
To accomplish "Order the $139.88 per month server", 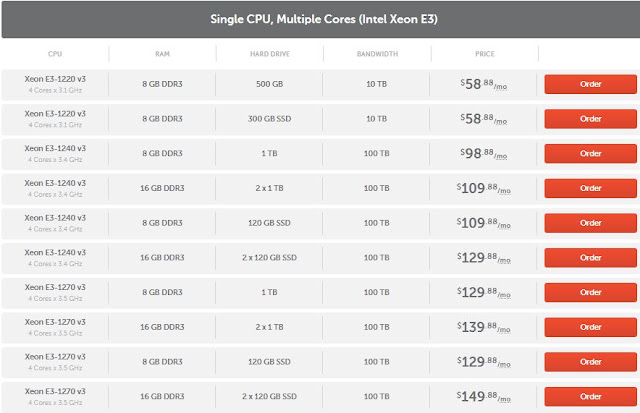I will click(590, 327).
